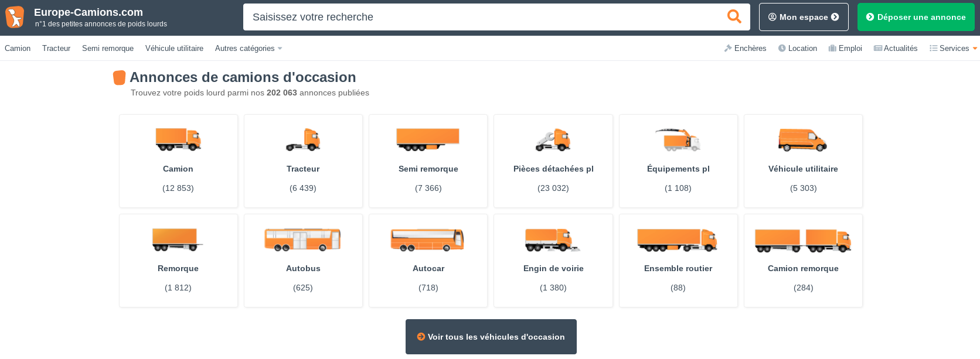Open the Mon espace account menu

pos(804,17)
